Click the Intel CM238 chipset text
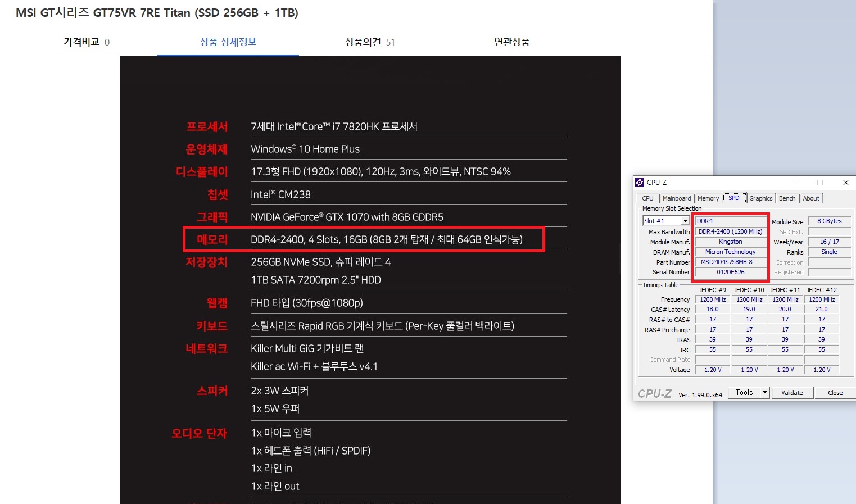The height and width of the screenshot is (504, 856). tap(280, 194)
